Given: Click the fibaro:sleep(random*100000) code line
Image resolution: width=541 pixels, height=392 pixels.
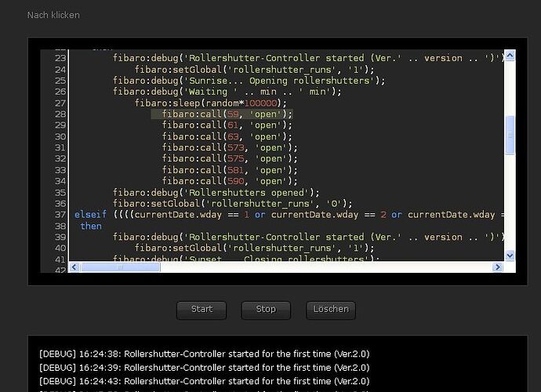Looking at the screenshot, I should click(210, 103).
